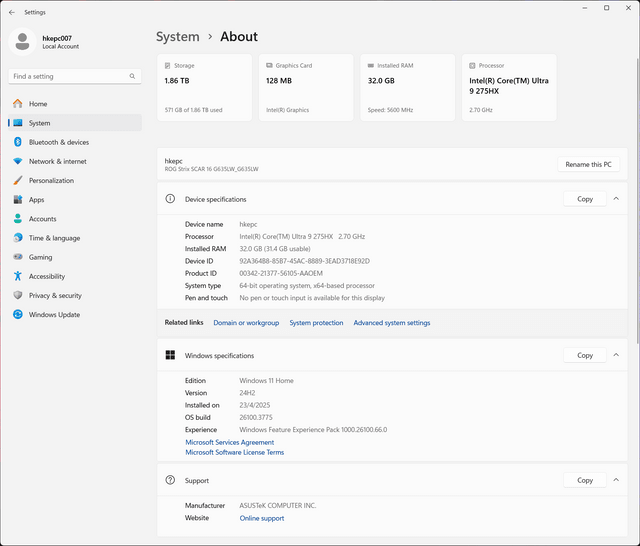640x546 pixels.
Task: Open Windows Update page
Action: (75, 315)
